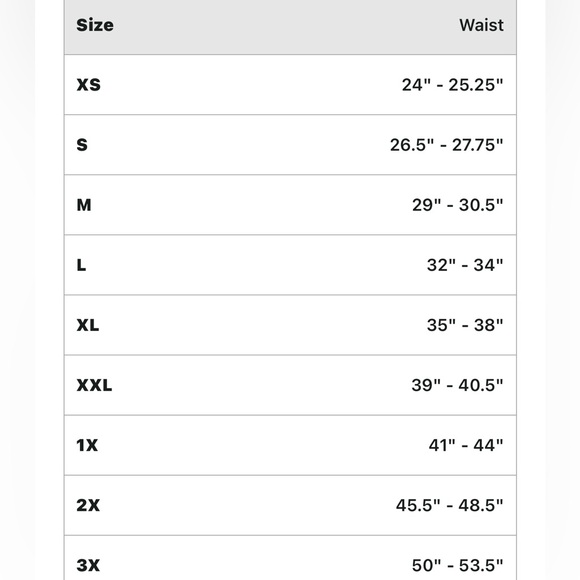The height and width of the screenshot is (580, 580).
Task: Click waist measurement 29" - 30.5"
Action: pos(458,205)
